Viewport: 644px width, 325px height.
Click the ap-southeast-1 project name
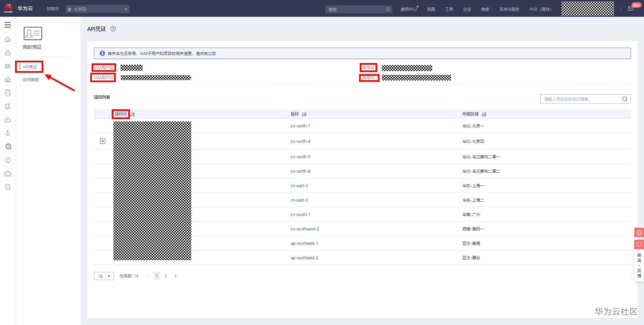(304, 243)
